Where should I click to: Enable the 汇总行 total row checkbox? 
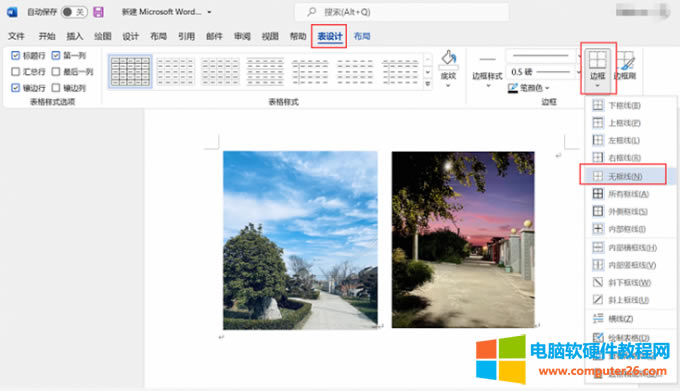(x=16, y=72)
